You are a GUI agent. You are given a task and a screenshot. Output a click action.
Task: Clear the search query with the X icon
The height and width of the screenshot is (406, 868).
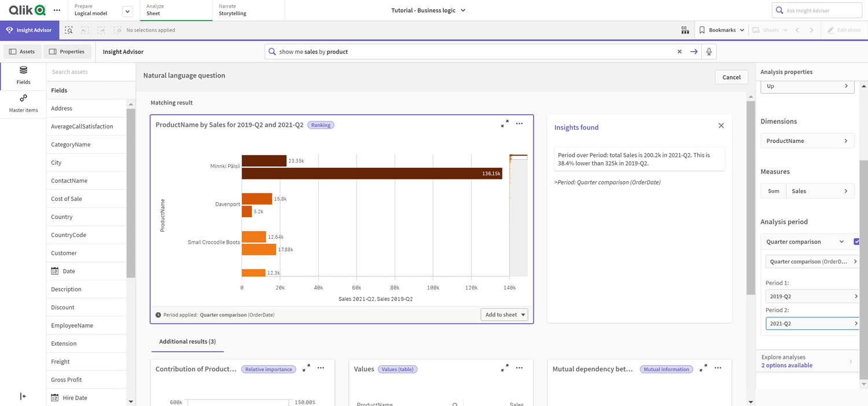(x=679, y=51)
